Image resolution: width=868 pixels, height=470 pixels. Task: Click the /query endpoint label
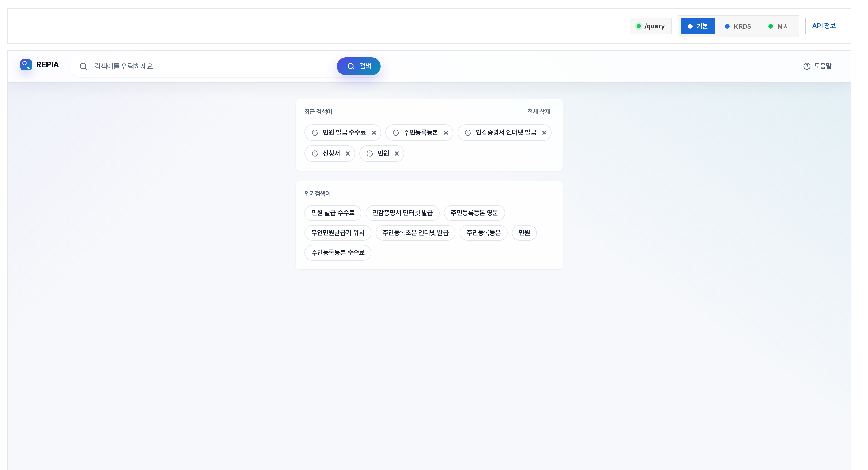(654, 26)
